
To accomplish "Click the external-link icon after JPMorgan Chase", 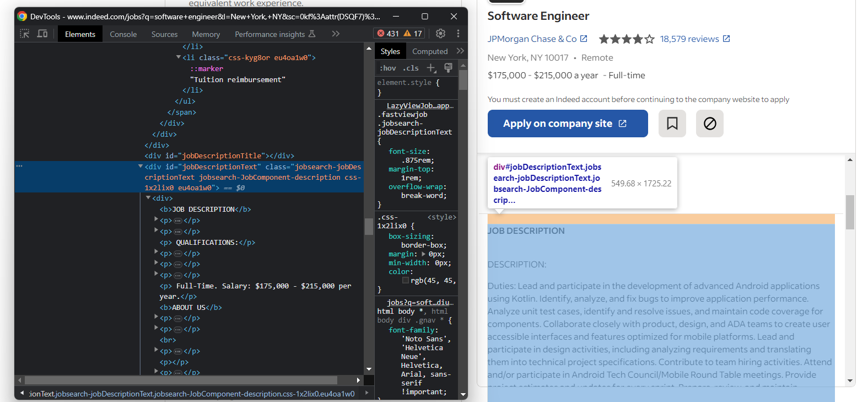I will click(x=584, y=39).
